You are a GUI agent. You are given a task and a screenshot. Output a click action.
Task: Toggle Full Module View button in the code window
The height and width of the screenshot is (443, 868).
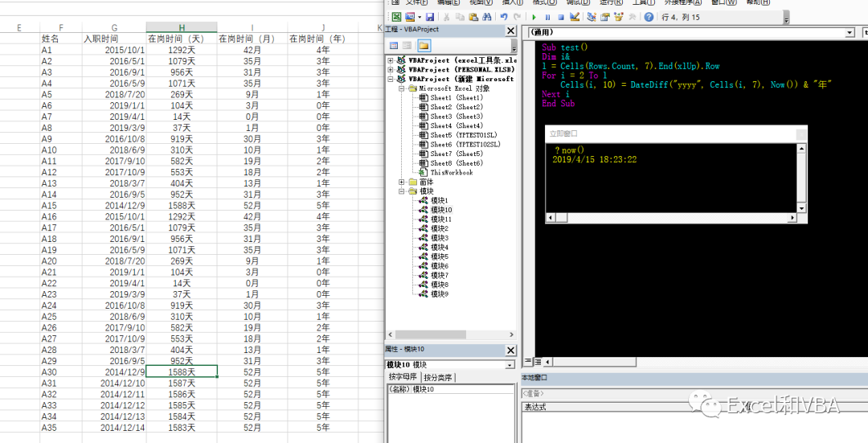click(538, 362)
